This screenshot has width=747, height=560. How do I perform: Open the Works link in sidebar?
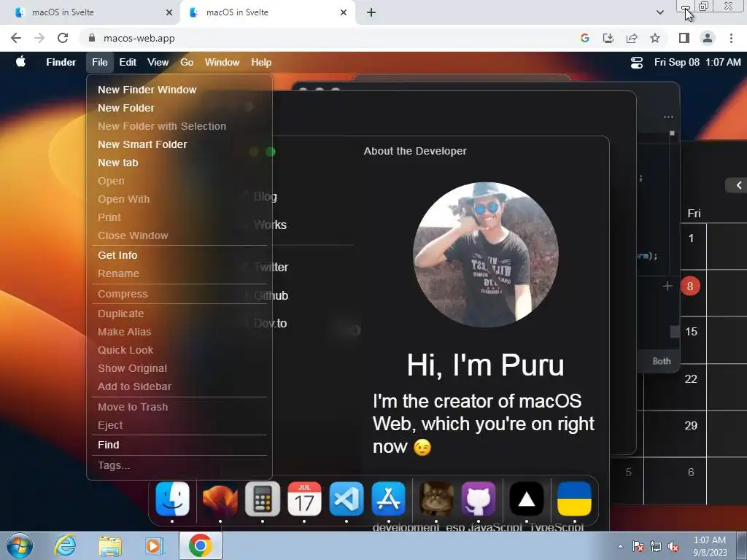(270, 225)
